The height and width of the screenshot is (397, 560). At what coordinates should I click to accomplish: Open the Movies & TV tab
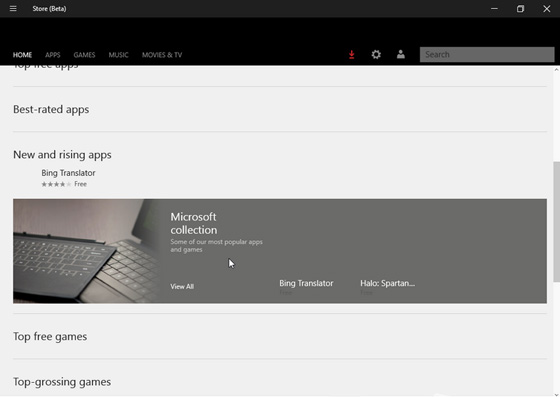pyautogui.click(x=162, y=55)
